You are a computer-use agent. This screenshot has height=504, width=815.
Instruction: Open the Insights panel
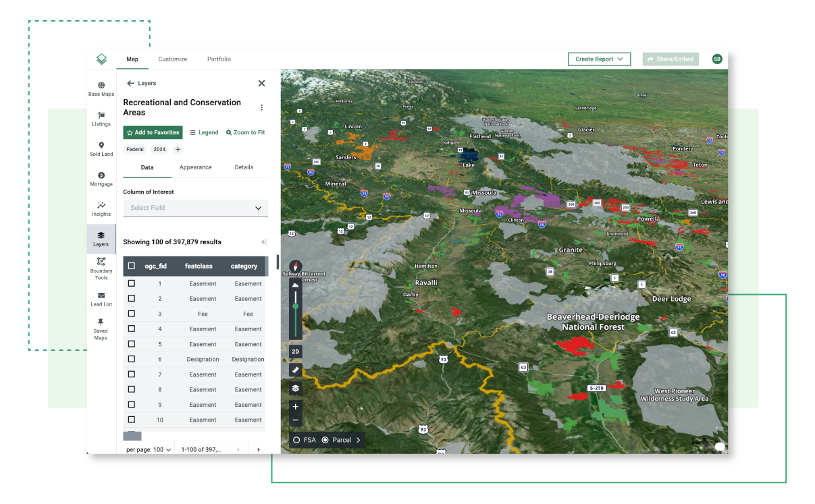click(x=101, y=209)
